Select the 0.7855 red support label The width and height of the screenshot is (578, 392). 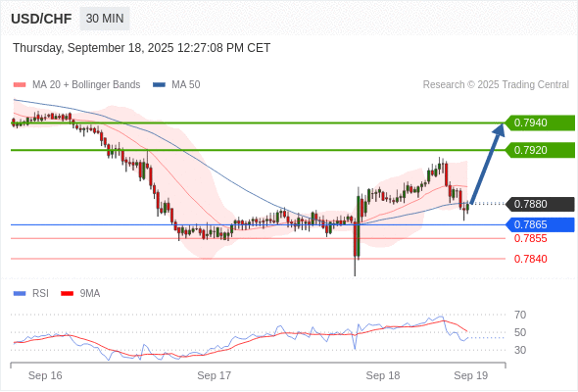point(530,238)
